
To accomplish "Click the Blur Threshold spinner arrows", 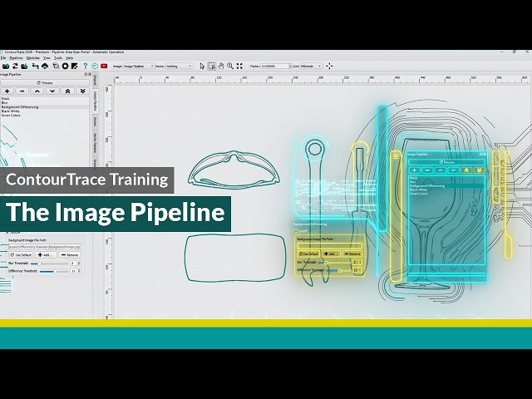I will [79, 264].
